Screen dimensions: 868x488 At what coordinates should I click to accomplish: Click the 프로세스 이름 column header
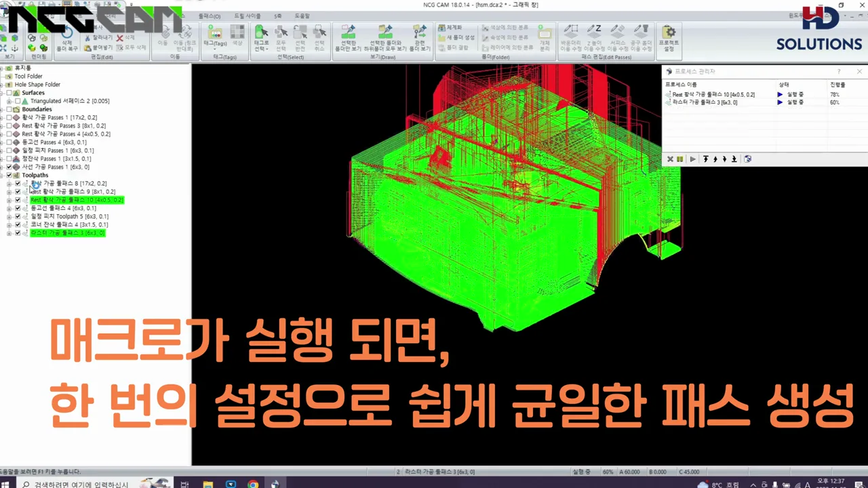[680, 84]
